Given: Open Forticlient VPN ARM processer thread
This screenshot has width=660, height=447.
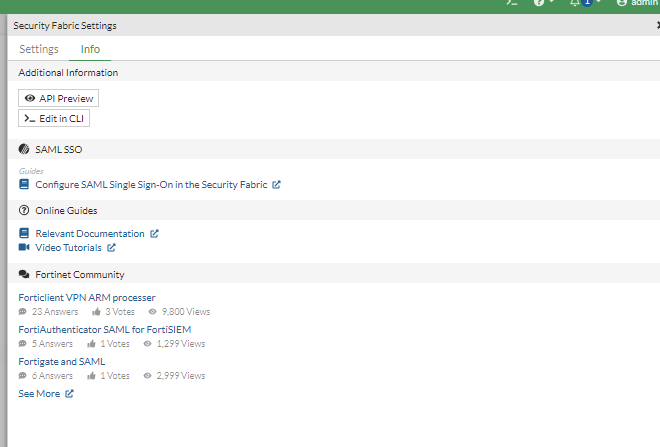Looking at the screenshot, I should [x=87, y=298].
